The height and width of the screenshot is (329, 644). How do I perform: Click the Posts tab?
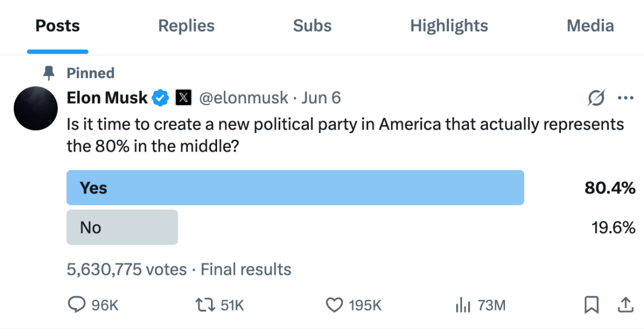click(x=57, y=26)
